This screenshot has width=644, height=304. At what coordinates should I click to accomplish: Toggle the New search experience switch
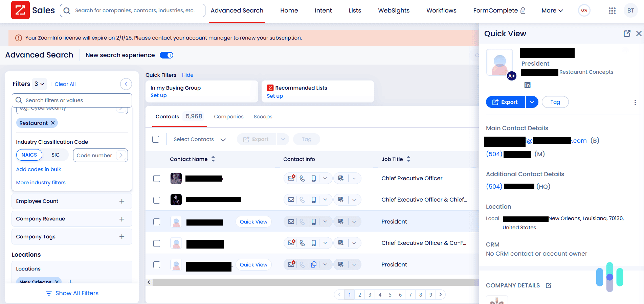coord(166,55)
